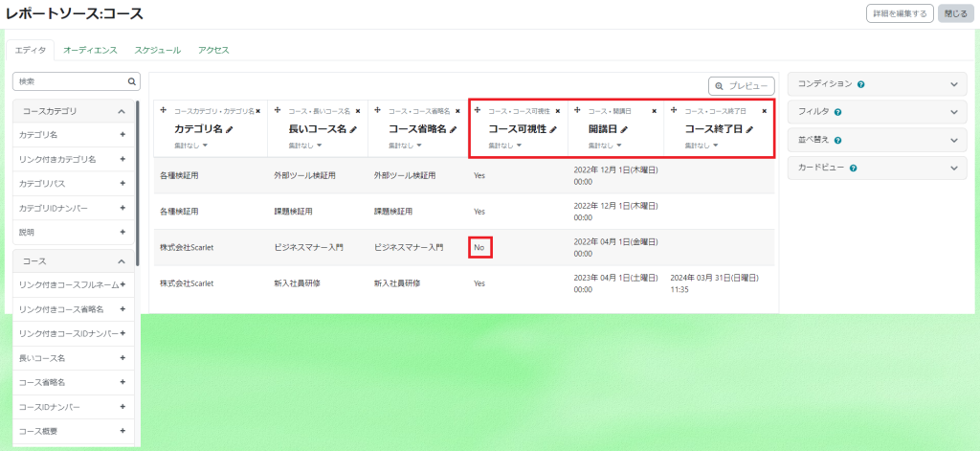Screen dimensions: 980x451
Task: Open 集計なし dropdown under 長いコース名
Action: tap(305, 146)
